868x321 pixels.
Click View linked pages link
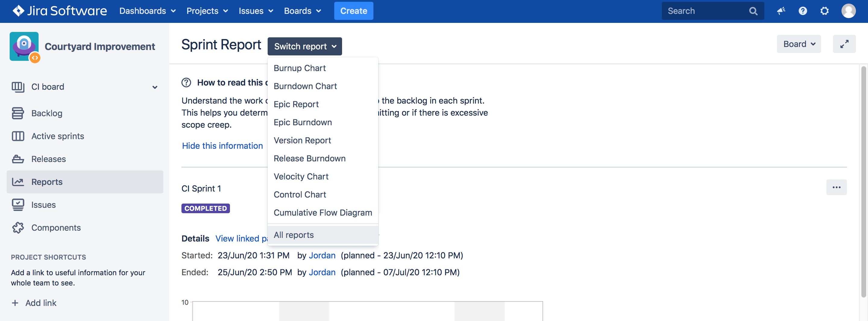[241, 238]
